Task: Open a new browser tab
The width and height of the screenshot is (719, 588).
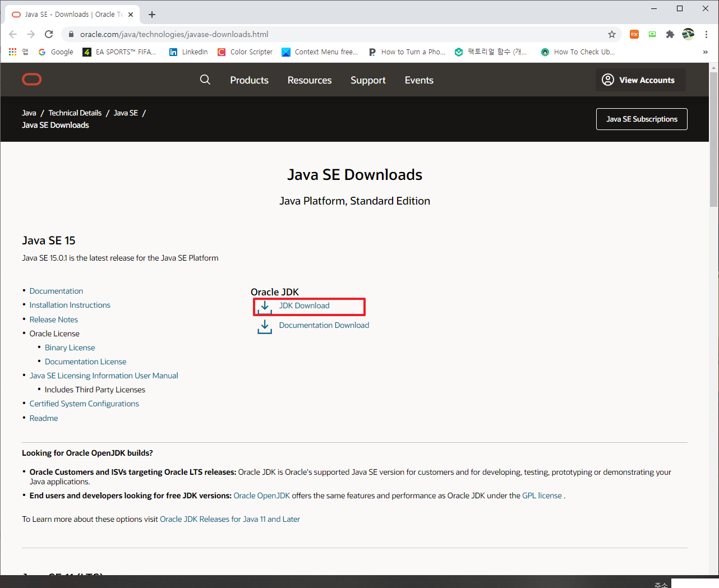Action: 152,15
